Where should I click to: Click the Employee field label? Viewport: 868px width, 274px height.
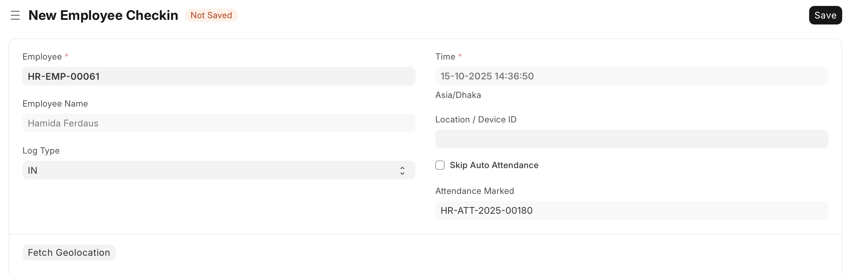coord(42,57)
